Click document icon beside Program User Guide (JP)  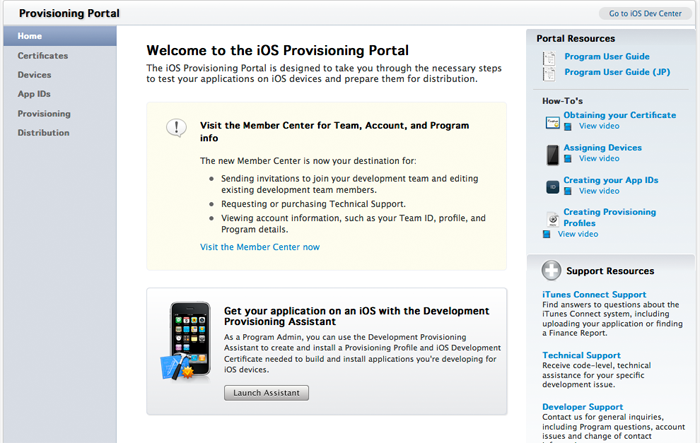tap(549, 74)
